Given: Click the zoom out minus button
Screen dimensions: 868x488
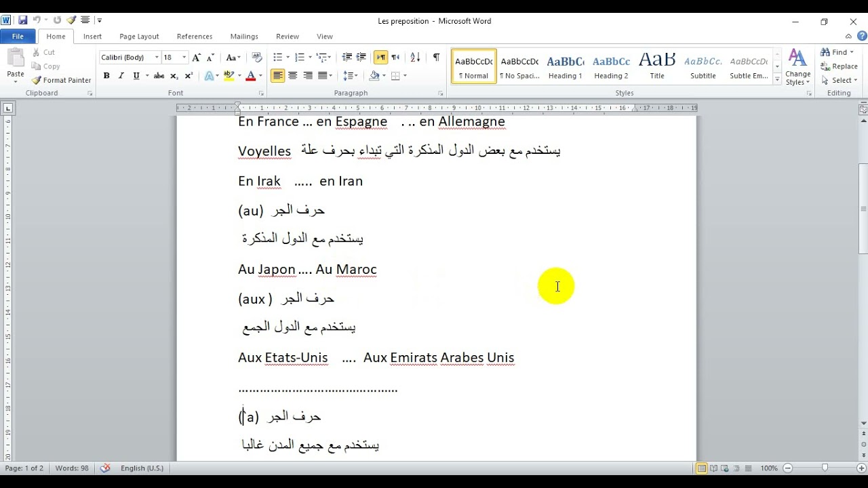Looking at the screenshot, I should [x=787, y=468].
